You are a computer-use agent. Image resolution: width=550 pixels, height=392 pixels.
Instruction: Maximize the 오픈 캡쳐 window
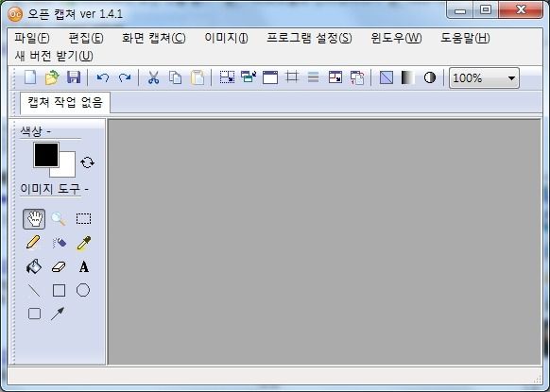pos(486,9)
